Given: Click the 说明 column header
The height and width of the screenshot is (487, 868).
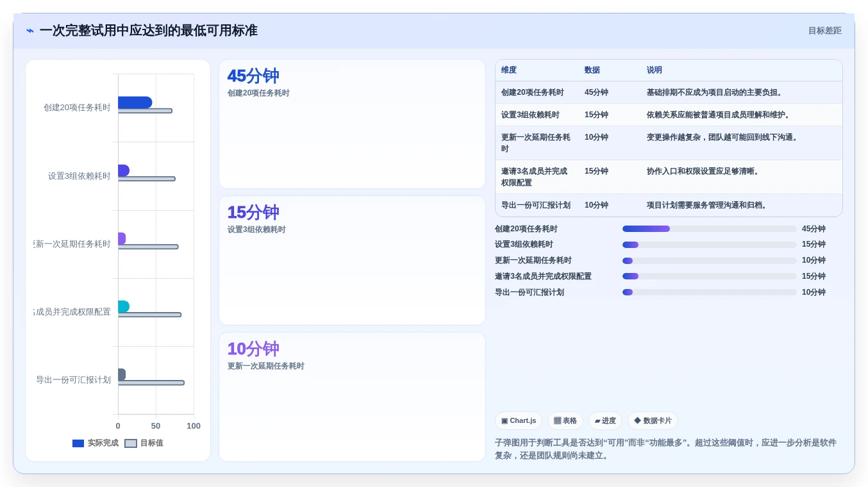Looking at the screenshot, I should click(x=655, y=70).
